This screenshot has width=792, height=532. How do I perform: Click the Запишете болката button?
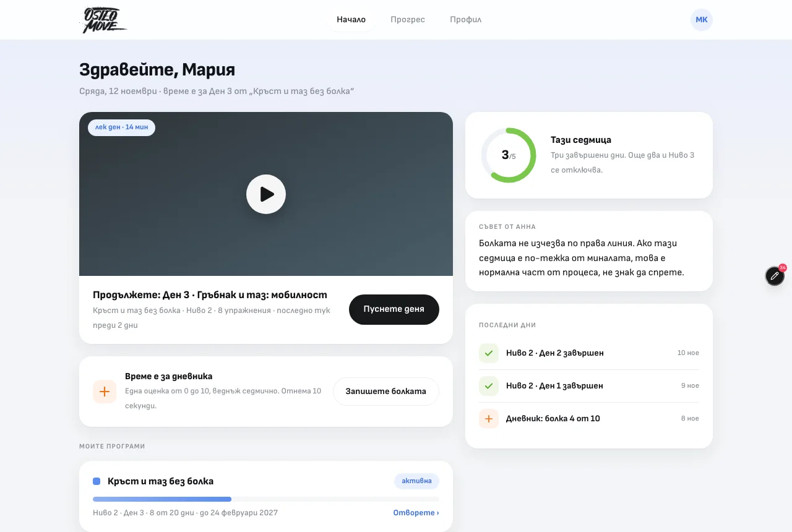(386, 392)
